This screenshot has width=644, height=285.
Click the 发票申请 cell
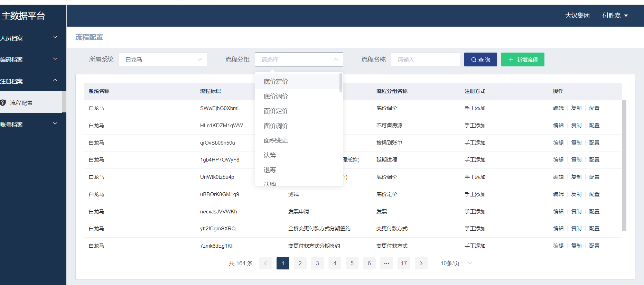pyautogui.click(x=299, y=212)
